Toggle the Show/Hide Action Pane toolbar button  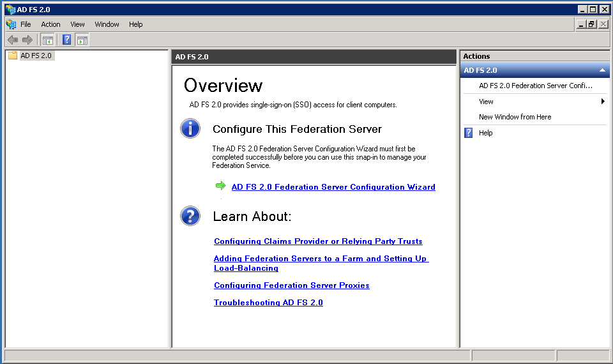82,40
